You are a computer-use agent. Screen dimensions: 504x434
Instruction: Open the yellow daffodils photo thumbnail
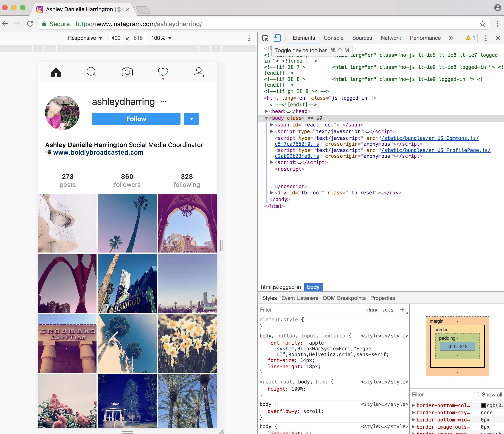tap(187, 343)
